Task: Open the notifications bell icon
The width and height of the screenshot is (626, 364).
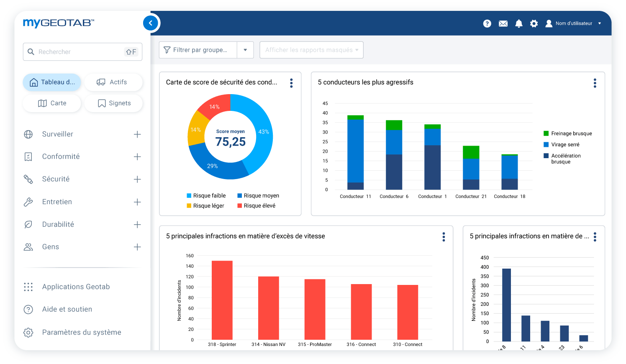Action: click(519, 23)
